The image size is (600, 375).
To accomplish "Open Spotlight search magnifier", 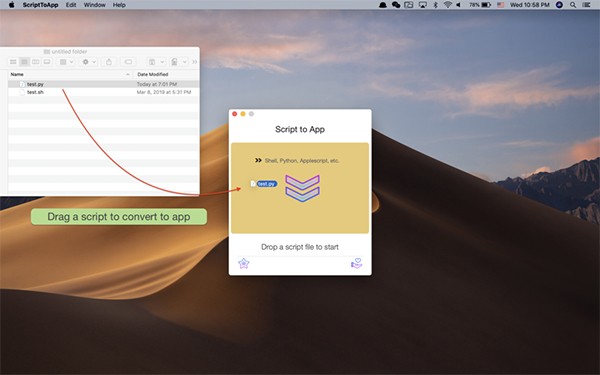I will 573,5.
